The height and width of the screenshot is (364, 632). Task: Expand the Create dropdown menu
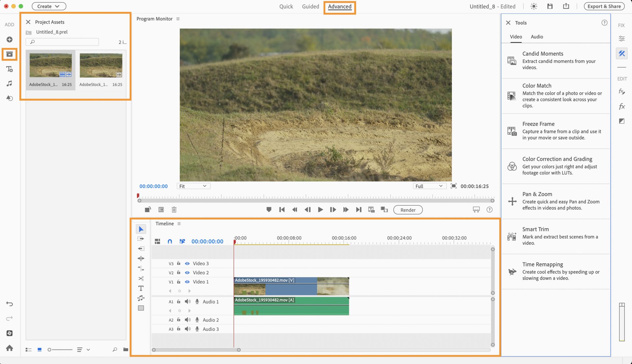(x=49, y=6)
